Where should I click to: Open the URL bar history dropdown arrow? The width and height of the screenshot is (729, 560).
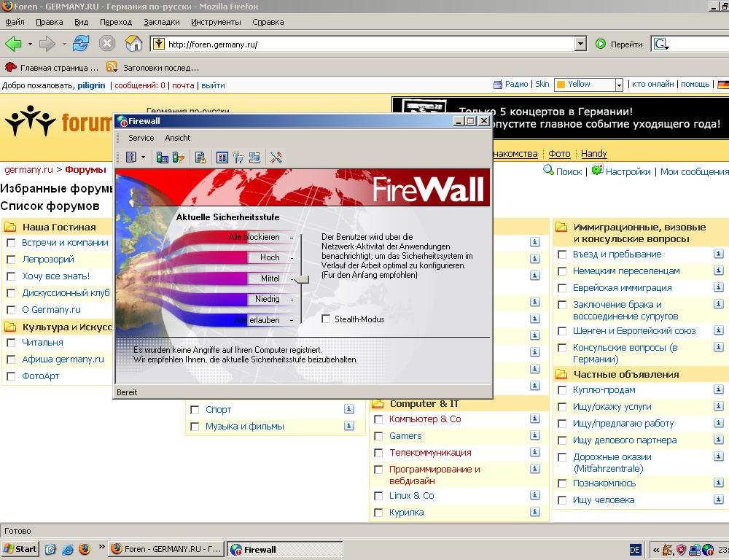(580, 44)
